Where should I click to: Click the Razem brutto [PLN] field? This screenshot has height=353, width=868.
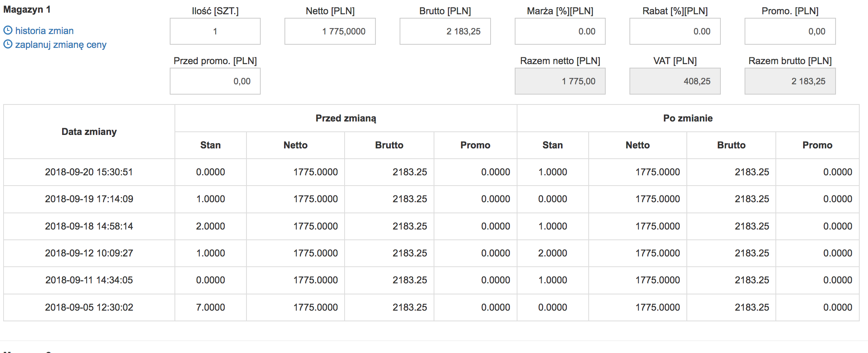pos(790,81)
